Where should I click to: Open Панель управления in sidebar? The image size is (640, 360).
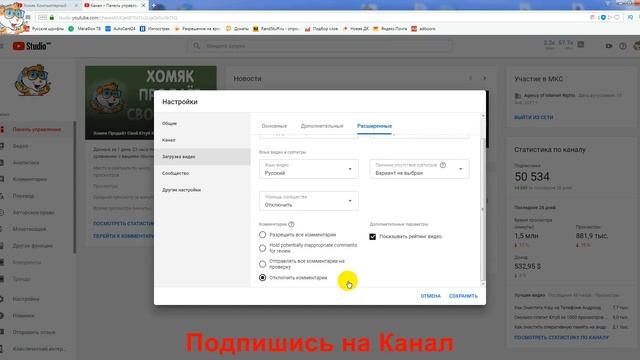(37, 129)
